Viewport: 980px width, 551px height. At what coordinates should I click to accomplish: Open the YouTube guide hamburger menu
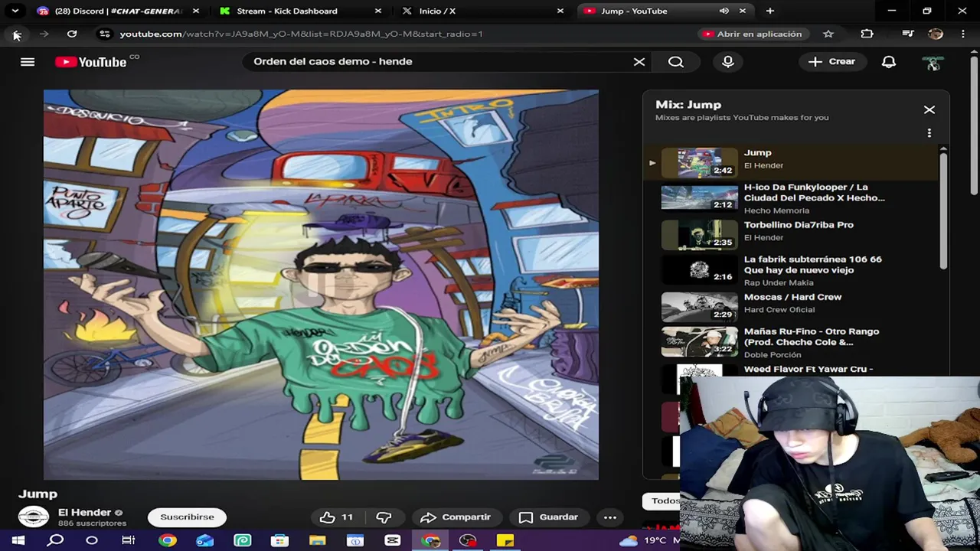coord(28,62)
